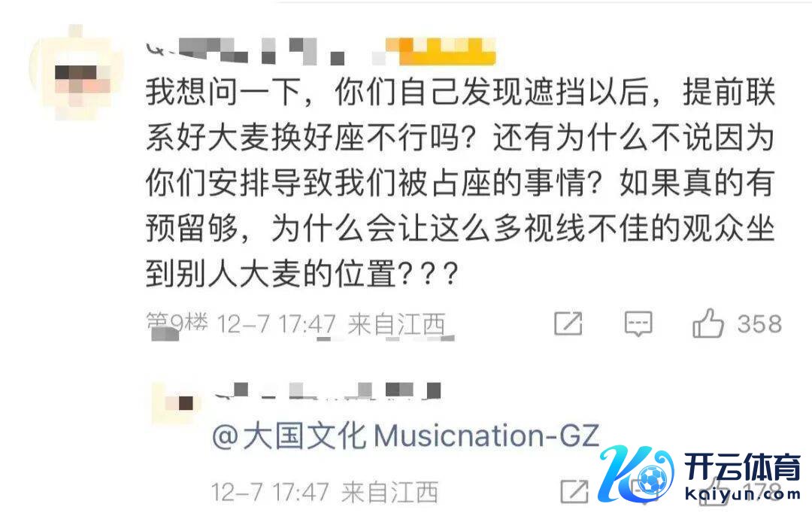Open the reply icon of the first comment
The image size is (812, 519).
tap(638, 324)
